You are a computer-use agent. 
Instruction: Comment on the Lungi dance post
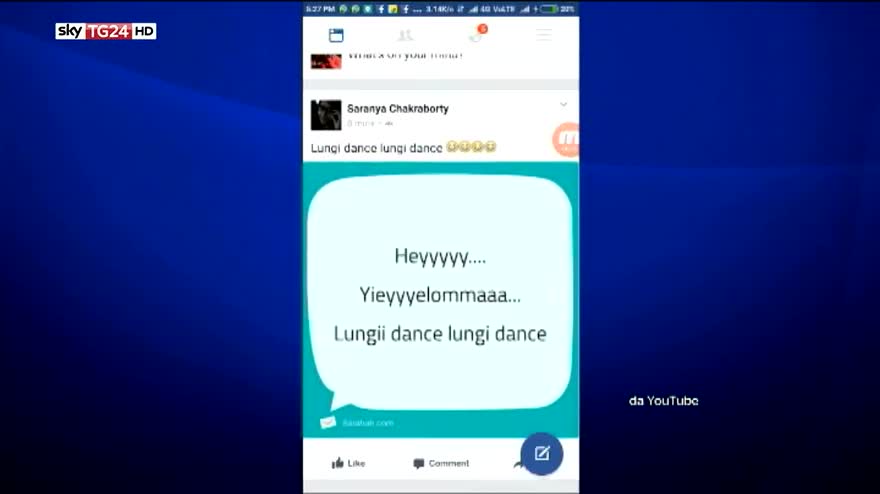(441, 463)
